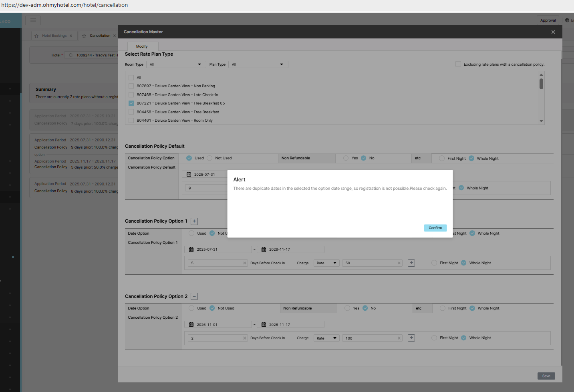574x392 pixels.
Task: Select Not Used for Cancellation Policy Option
Action: [209, 158]
